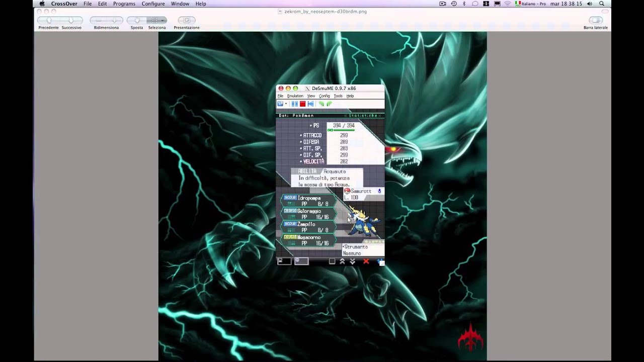This screenshot has height=362, width=644.
Task: Select the Idropompa move
Action: tap(308, 201)
